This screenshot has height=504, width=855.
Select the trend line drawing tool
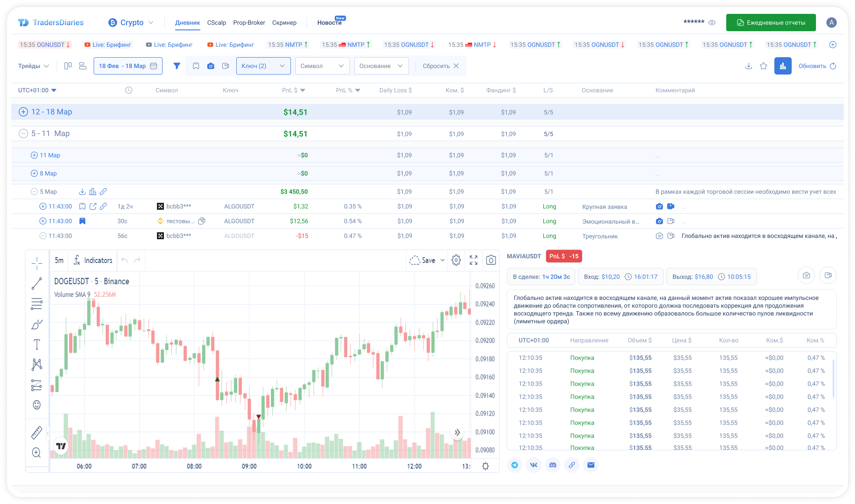[37, 283]
